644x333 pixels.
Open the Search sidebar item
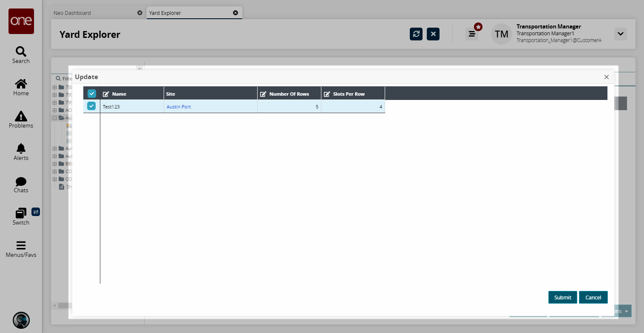click(21, 55)
